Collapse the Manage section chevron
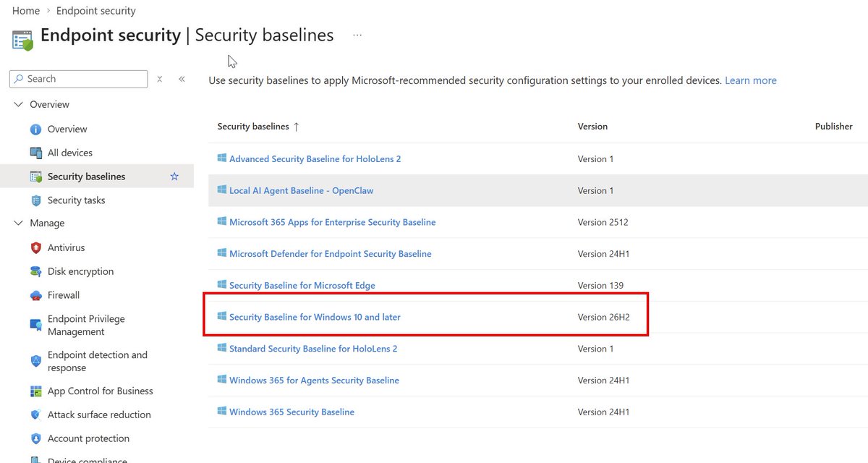The height and width of the screenshot is (463, 868). click(x=18, y=224)
